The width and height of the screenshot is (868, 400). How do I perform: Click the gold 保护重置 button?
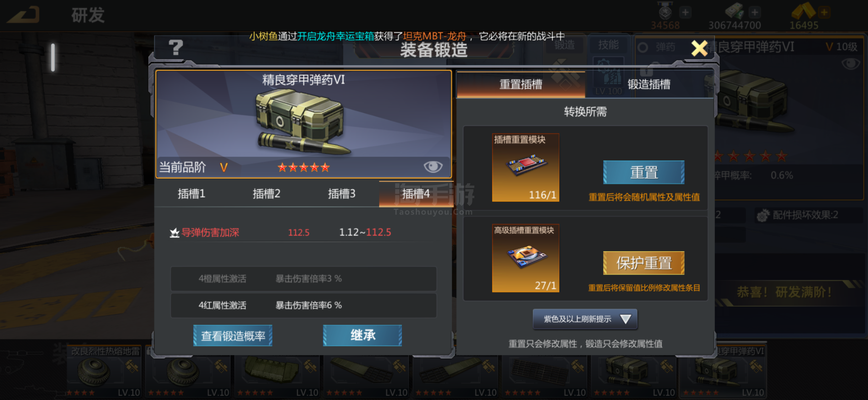tap(644, 263)
